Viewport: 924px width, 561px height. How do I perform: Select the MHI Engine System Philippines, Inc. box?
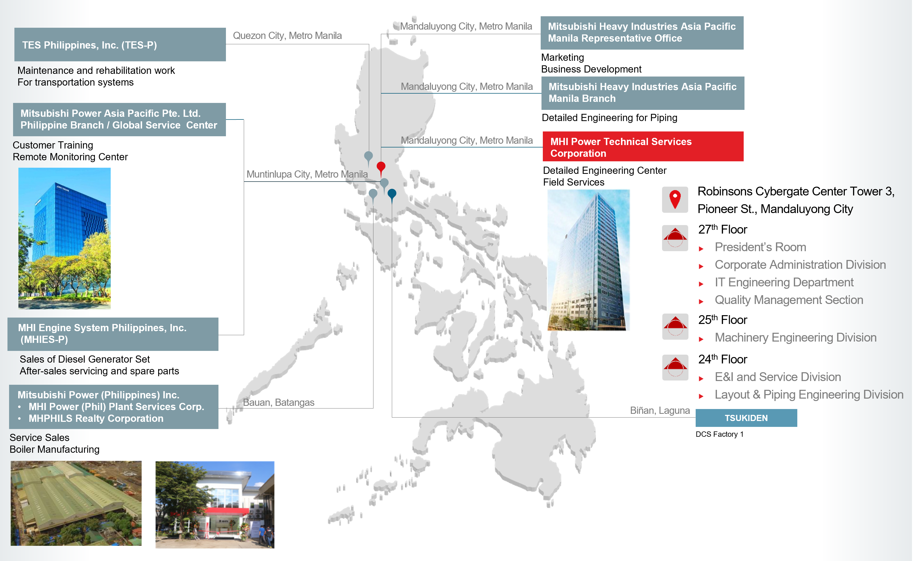[x=113, y=334]
